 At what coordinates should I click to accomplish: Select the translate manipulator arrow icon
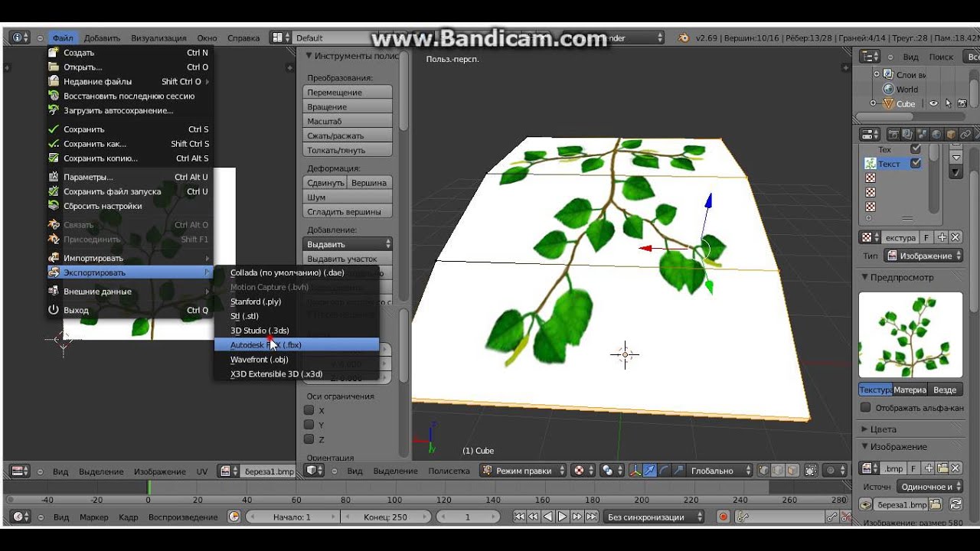[x=650, y=470]
